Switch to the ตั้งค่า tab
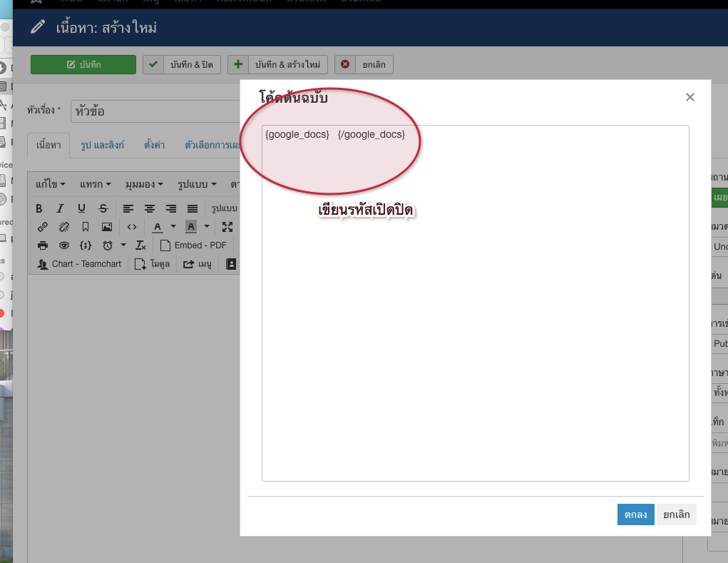Screen dimensions: 728x563 click(154, 145)
